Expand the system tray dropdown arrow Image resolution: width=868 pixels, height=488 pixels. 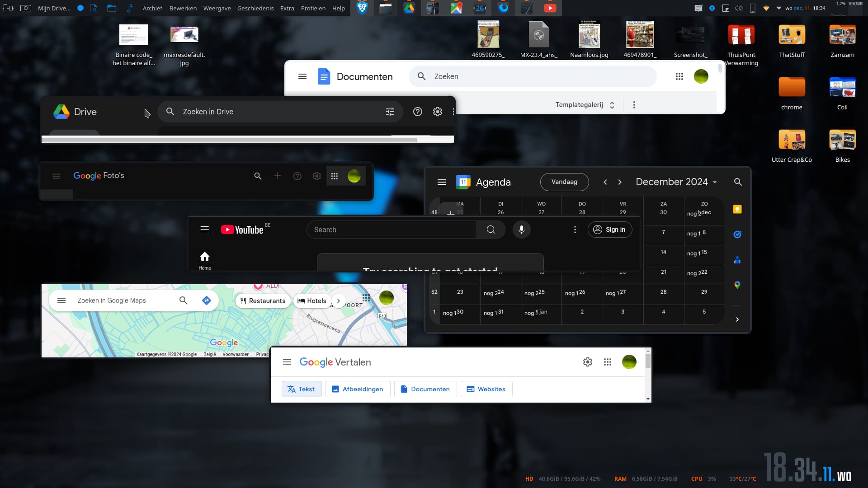[x=778, y=8]
